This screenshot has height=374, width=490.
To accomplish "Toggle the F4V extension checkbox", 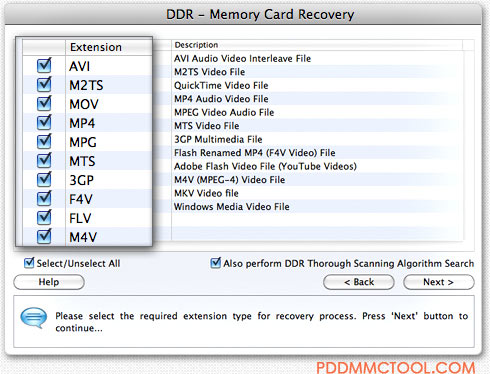I will [44, 199].
